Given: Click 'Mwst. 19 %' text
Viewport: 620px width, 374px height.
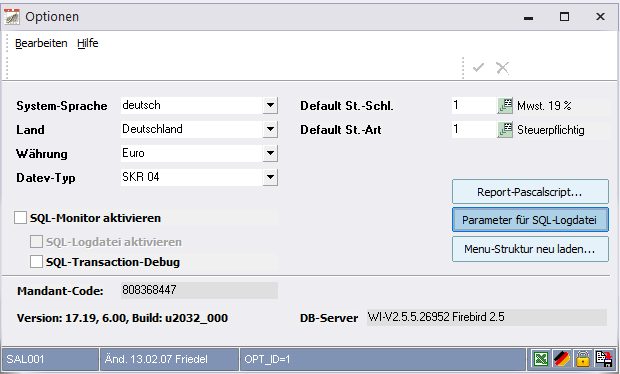Looking at the screenshot, I should (x=544, y=106).
